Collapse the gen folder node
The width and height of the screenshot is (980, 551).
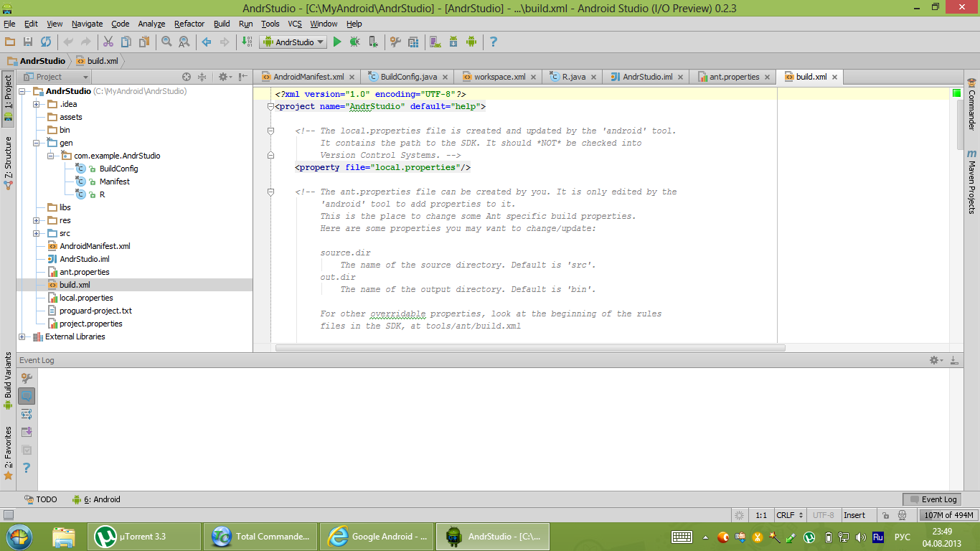point(36,143)
